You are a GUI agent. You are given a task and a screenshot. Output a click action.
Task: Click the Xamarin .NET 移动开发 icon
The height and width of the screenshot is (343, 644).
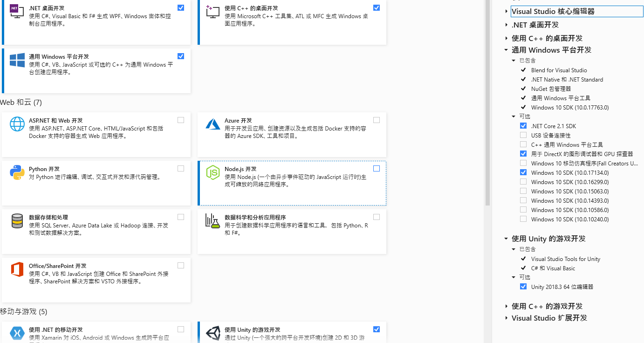17,333
